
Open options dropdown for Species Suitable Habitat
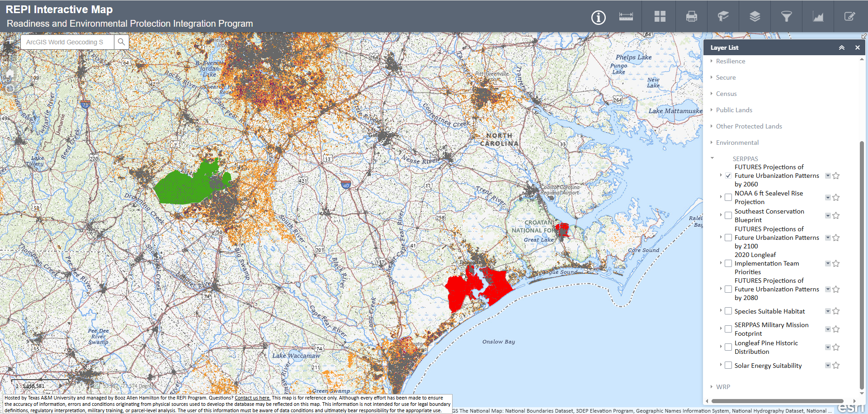click(x=828, y=311)
